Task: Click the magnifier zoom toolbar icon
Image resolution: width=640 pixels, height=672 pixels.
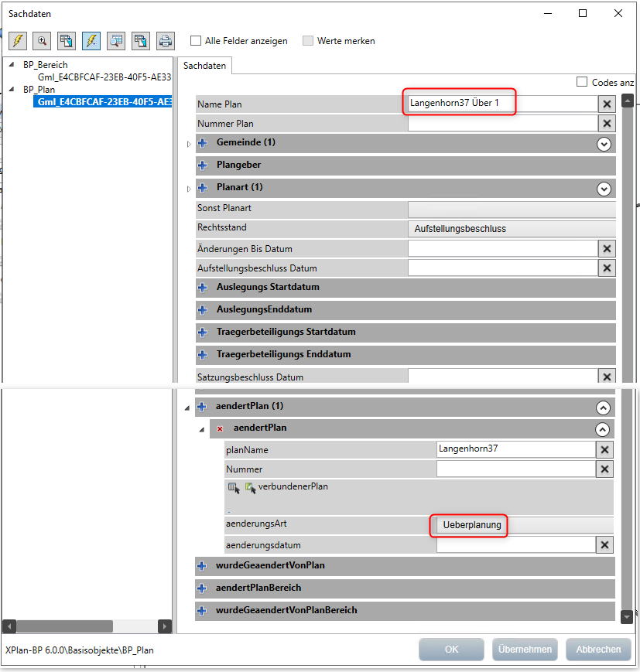Action: pos(41,41)
